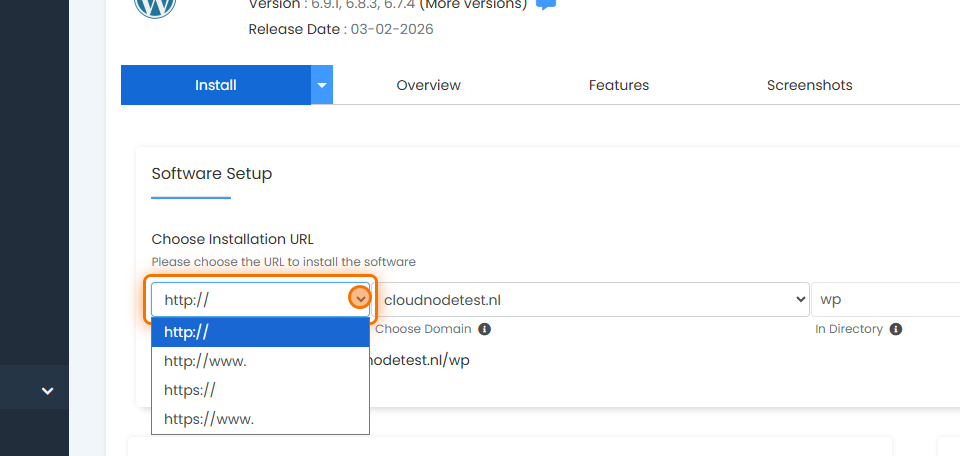Click the In Directory field containing wp

coord(885,298)
